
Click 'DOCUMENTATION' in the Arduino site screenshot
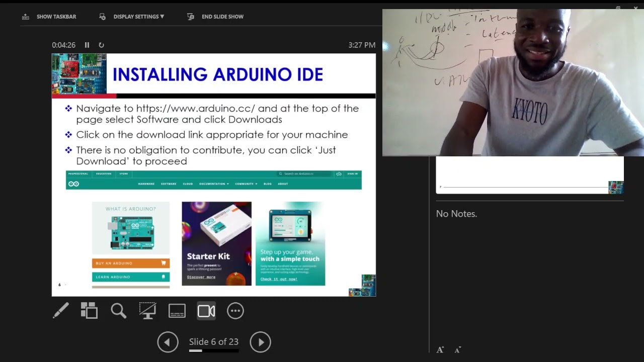[x=214, y=184]
